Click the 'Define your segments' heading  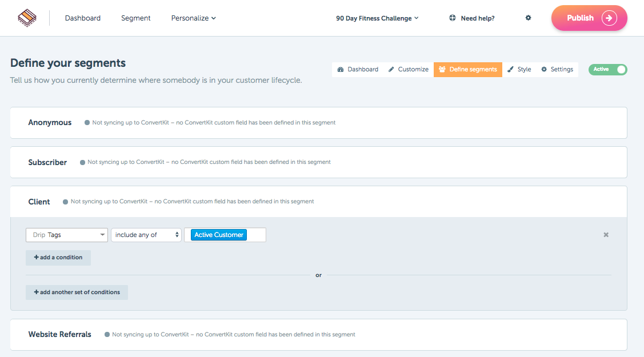68,63
